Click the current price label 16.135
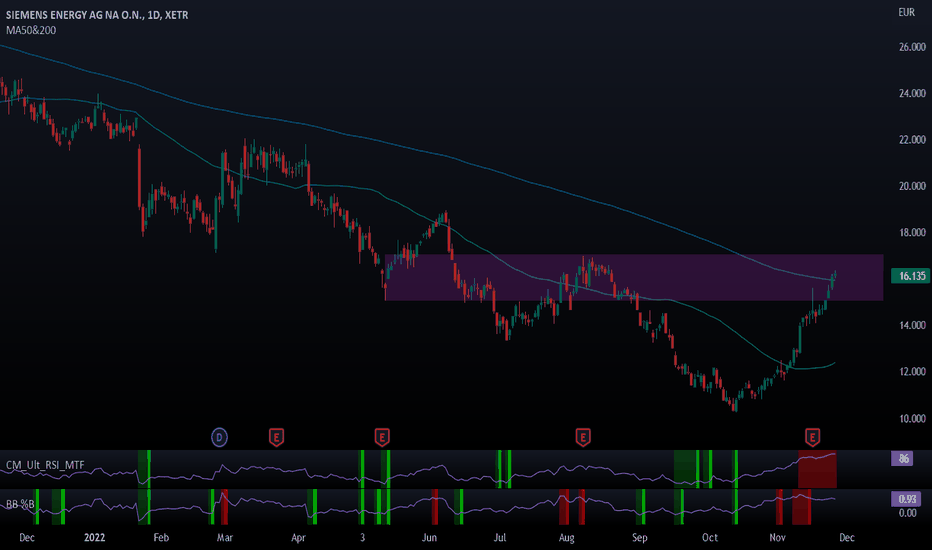Image resolution: width=932 pixels, height=550 pixels. (909, 276)
